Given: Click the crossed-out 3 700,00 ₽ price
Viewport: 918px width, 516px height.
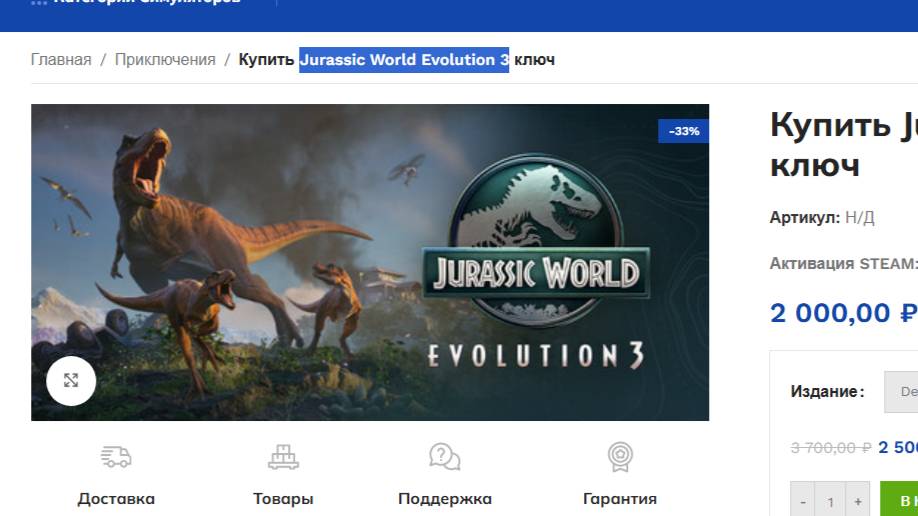Looking at the screenshot, I should [x=831, y=448].
